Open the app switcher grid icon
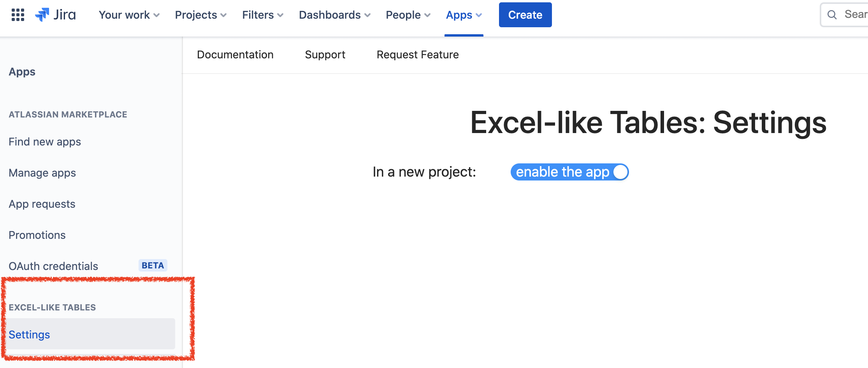Viewport: 868px width, 368px height. [x=18, y=15]
